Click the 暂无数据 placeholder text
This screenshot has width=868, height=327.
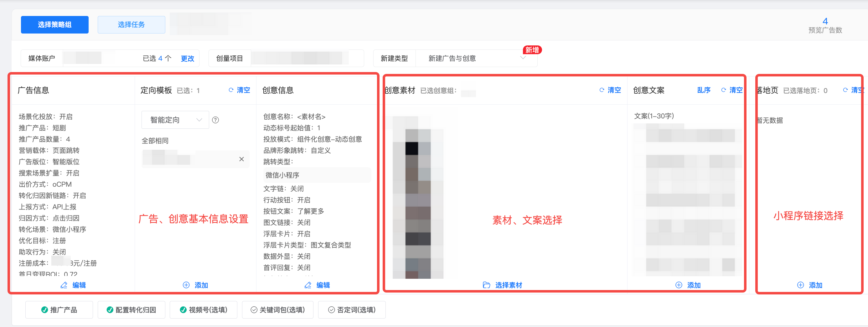(770, 120)
